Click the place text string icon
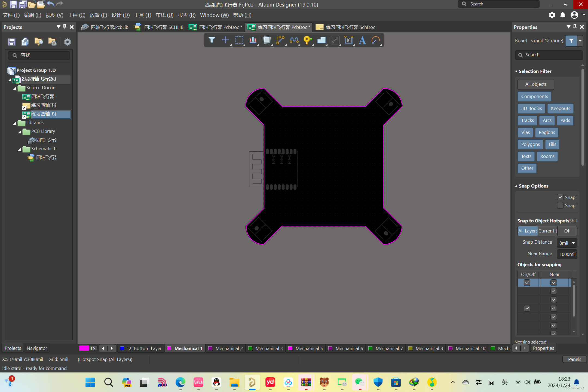Viewport: 588px width, 392px height. tap(362, 40)
